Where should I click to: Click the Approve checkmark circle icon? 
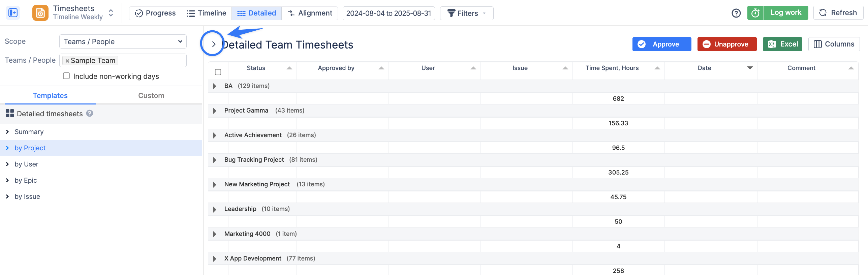(642, 44)
